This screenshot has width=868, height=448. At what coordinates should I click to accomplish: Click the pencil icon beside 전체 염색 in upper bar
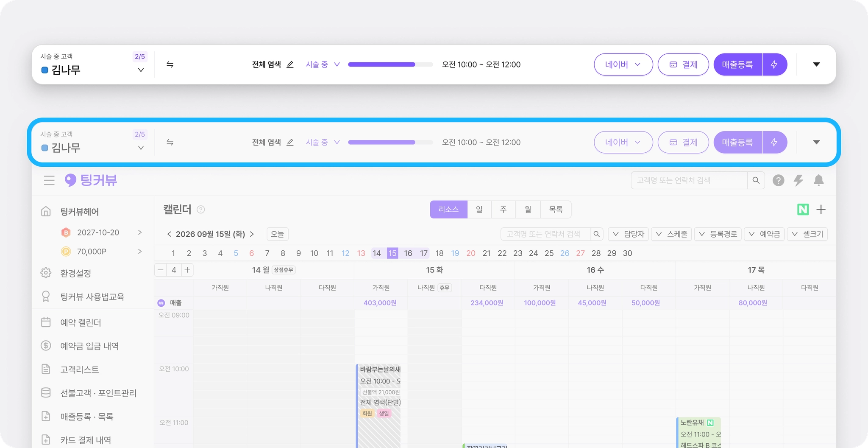(x=290, y=64)
